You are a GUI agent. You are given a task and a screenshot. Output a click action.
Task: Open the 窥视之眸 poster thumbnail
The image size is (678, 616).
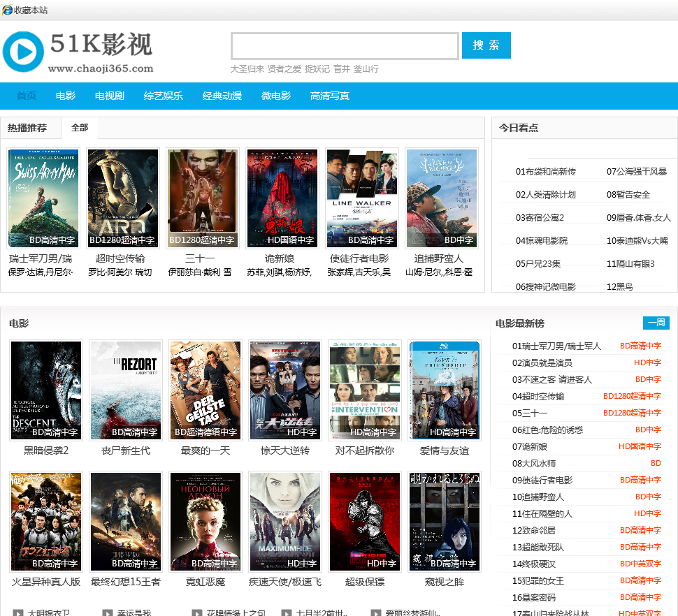pyautogui.click(x=445, y=522)
